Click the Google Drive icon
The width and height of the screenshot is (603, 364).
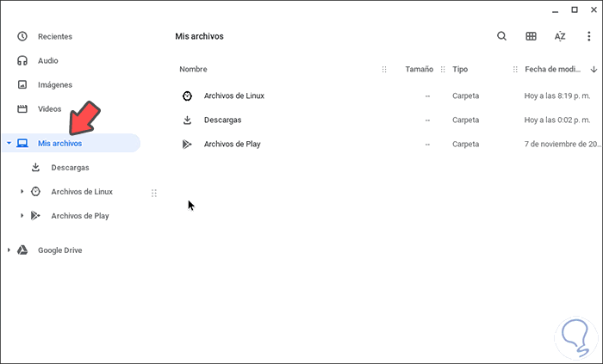pos(22,250)
